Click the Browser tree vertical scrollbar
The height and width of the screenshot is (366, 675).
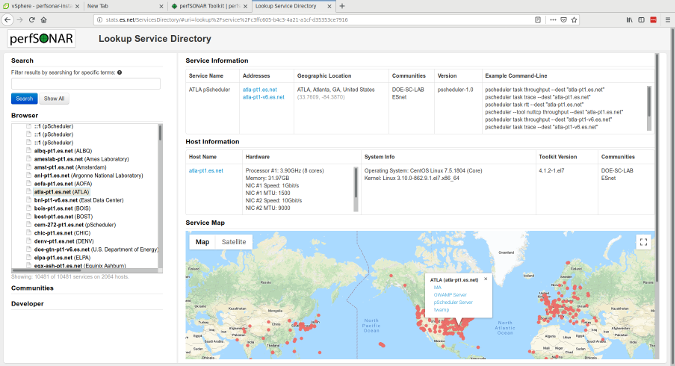coord(160,133)
